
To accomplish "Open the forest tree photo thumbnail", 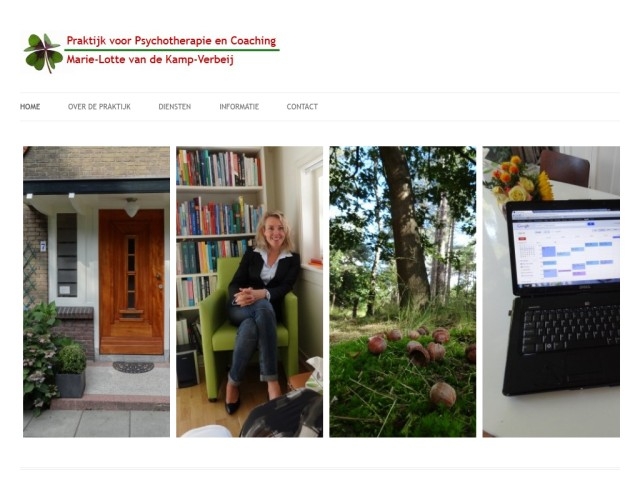I will click(x=402, y=292).
